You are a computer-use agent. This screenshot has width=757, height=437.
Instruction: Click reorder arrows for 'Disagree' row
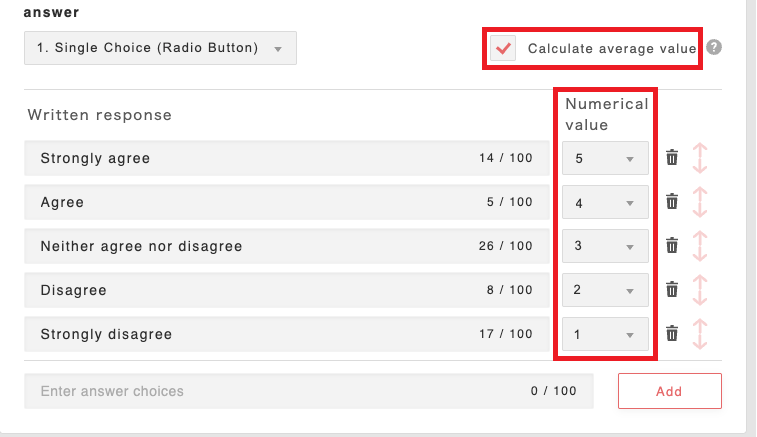[700, 290]
